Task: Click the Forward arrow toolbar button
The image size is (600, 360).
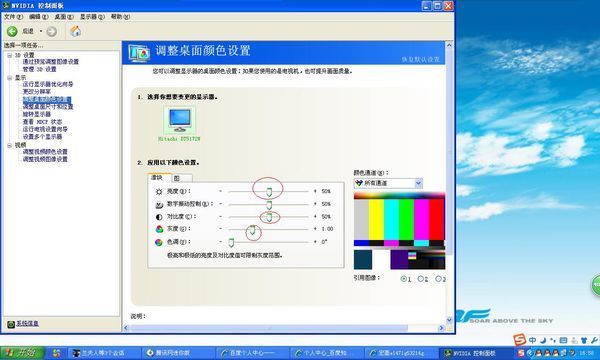Action: (52, 32)
